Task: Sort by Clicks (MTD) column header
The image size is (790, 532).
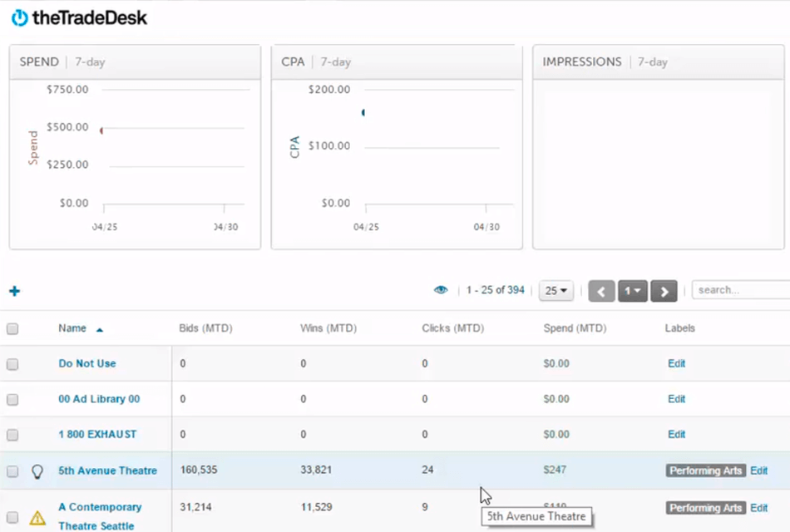Action: click(453, 328)
